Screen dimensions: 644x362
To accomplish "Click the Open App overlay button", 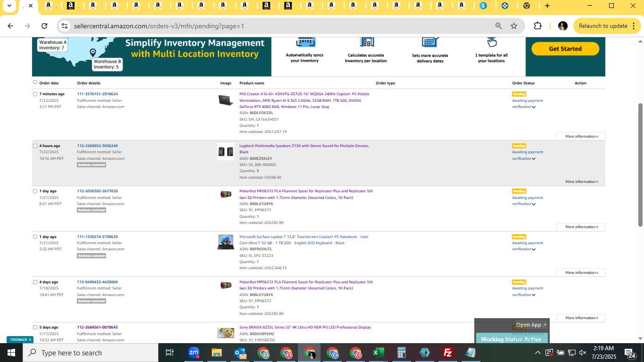I will [531, 325].
